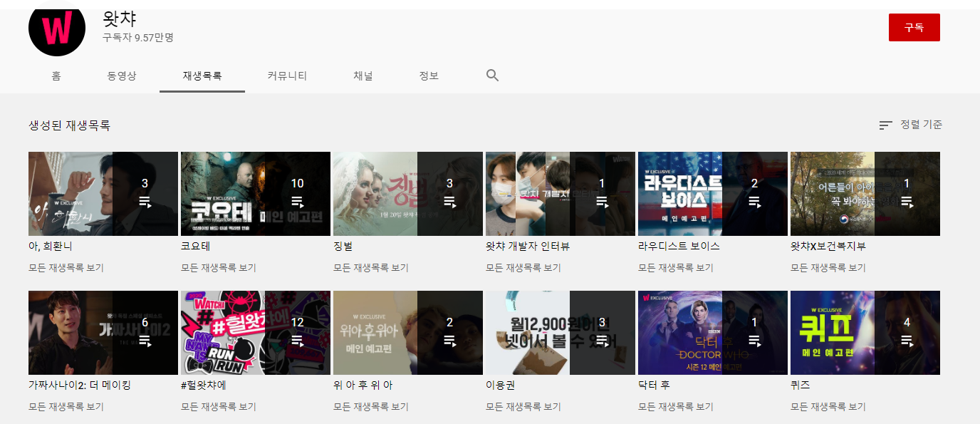Screen dimensions: 980x424
Task: Click playlist icon on 아, 희환니 thumbnail
Action: (x=145, y=202)
